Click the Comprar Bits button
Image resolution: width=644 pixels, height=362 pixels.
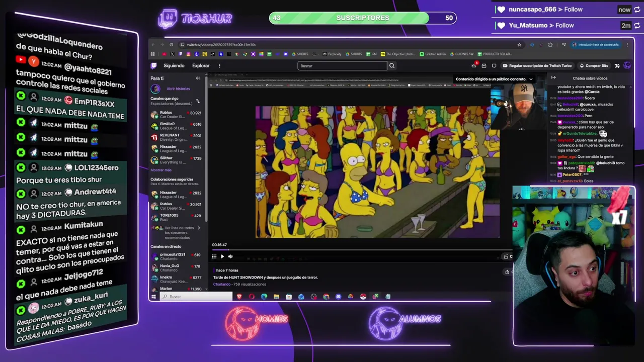coord(594,66)
